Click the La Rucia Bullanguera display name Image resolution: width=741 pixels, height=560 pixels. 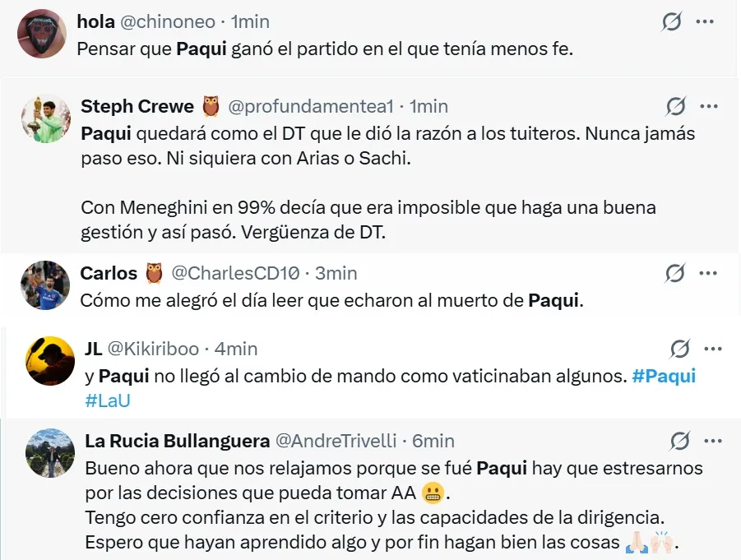[x=177, y=442]
